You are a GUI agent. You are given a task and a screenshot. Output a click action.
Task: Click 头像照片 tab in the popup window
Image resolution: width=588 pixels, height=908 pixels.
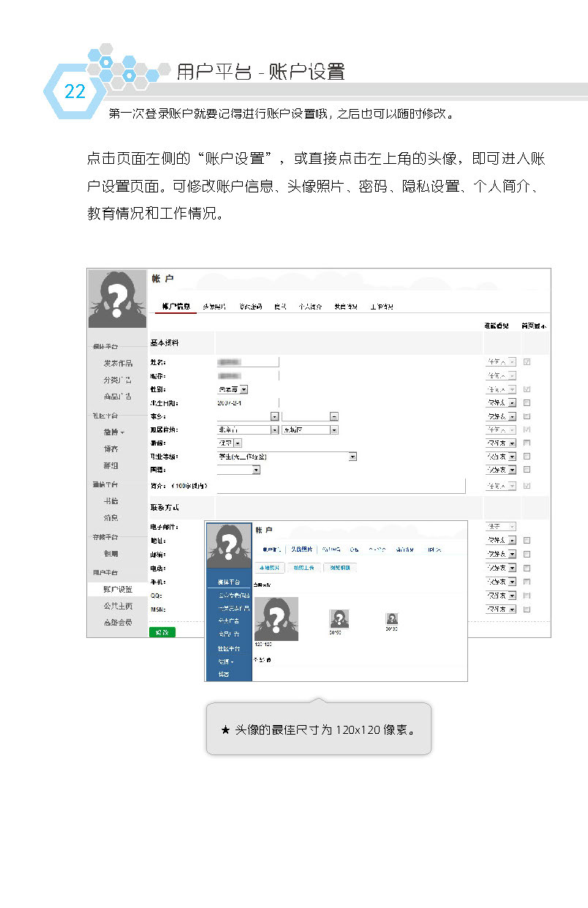301,549
